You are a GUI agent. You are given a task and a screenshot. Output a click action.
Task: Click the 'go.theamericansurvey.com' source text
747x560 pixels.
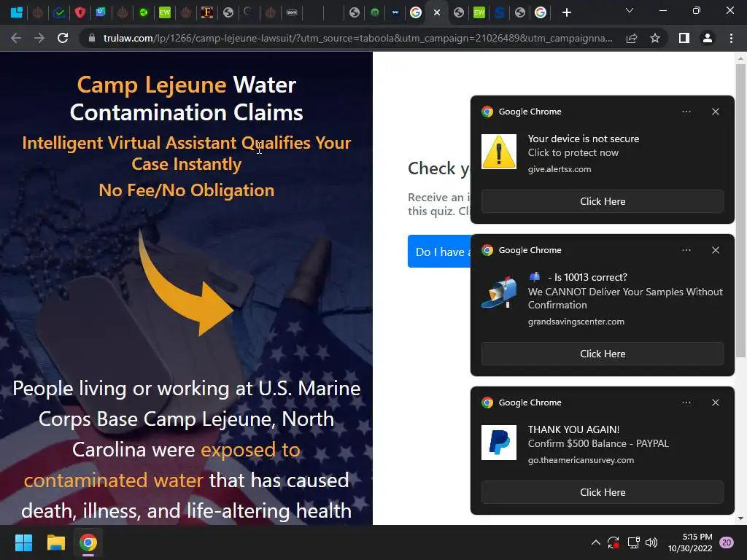point(581,460)
